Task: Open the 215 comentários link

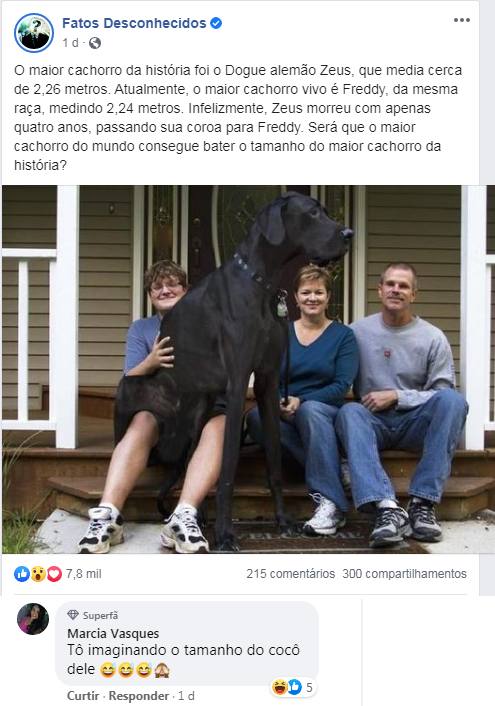Action: (291, 574)
